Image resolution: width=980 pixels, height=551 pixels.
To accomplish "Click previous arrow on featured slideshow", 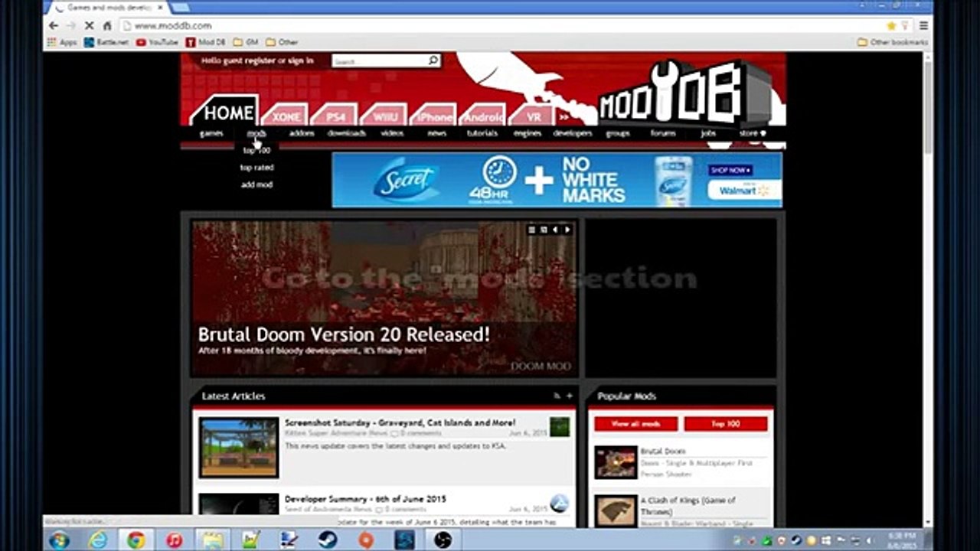I will tap(556, 230).
